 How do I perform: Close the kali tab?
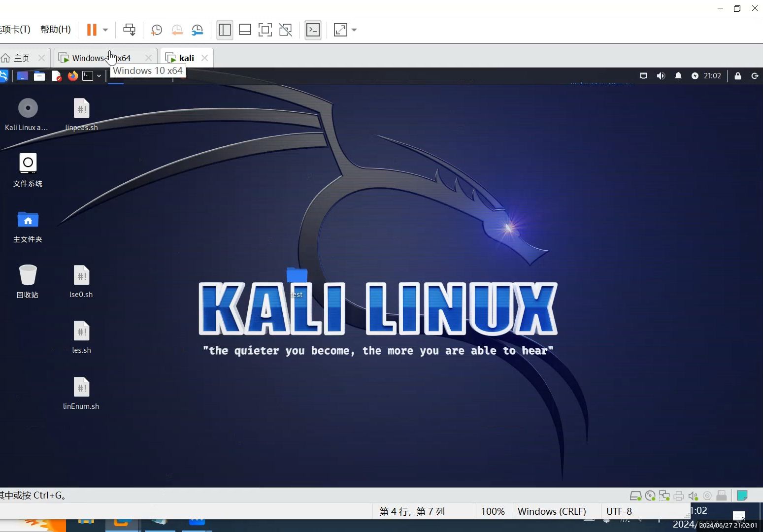pos(204,58)
